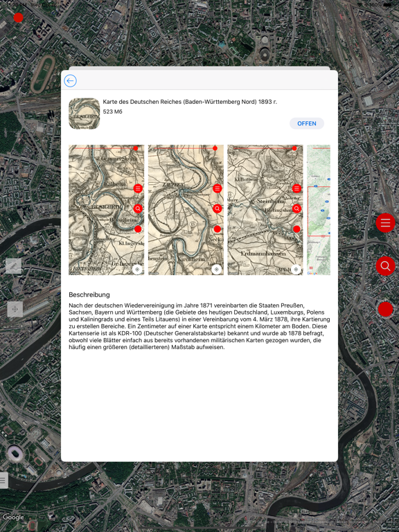This screenshot has width=399, height=532.
Task: Click the map title Karte des Deutschen Reiches
Action: point(190,102)
